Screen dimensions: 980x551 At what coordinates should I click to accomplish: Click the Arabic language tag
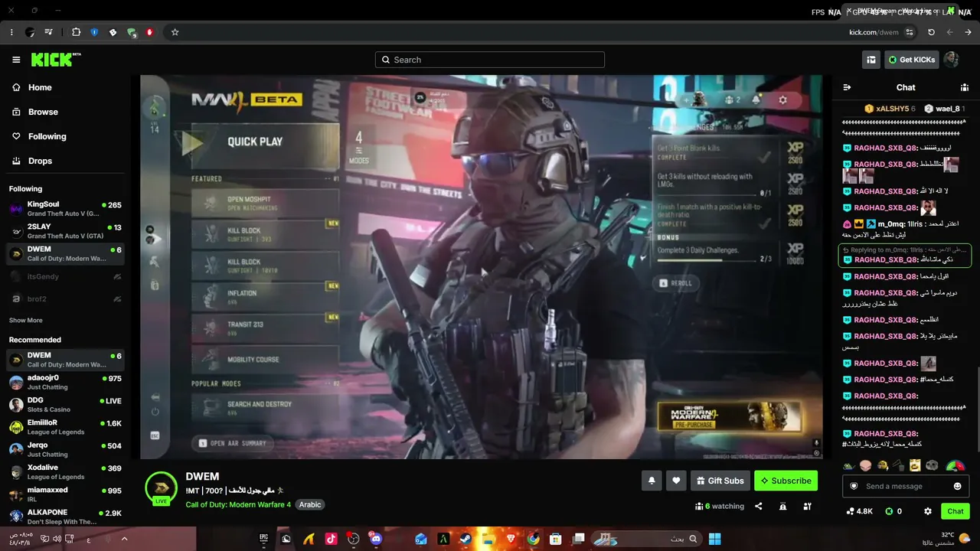pos(310,504)
